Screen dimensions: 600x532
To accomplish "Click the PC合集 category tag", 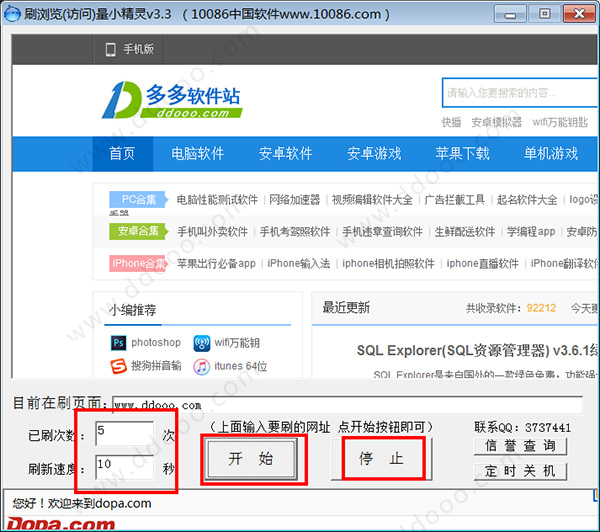I will pyautogui.click(x=139, y=200).
